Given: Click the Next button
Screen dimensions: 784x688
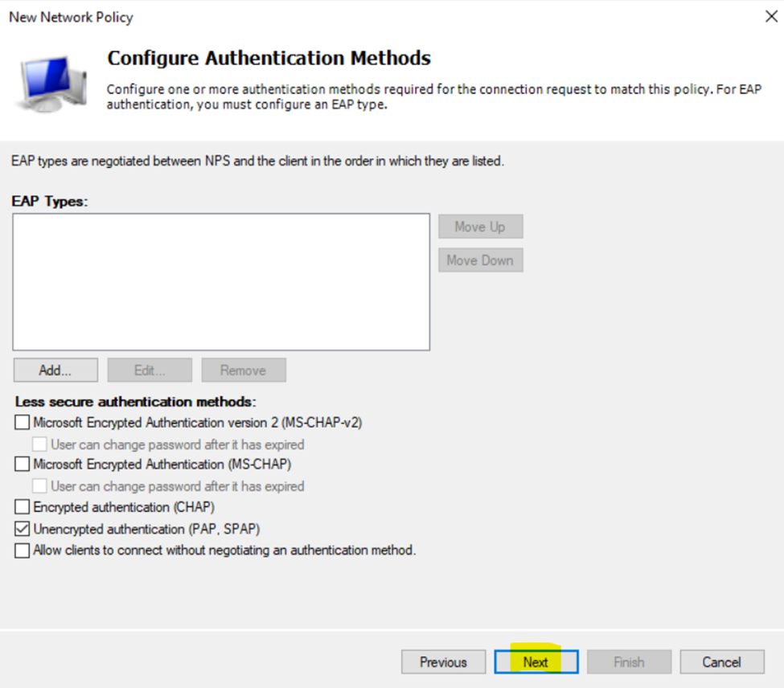Looking at the screenshot, I should click(x=536, y=662).
